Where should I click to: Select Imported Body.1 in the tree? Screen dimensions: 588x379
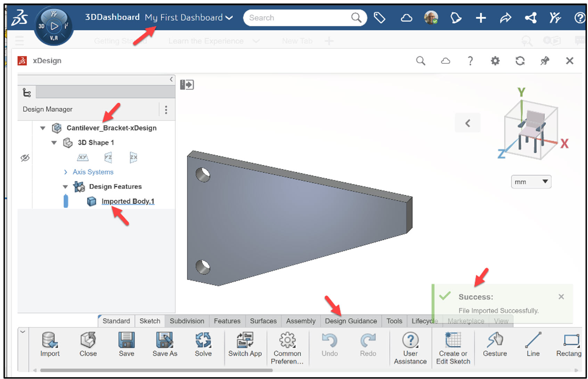point(128,201)
